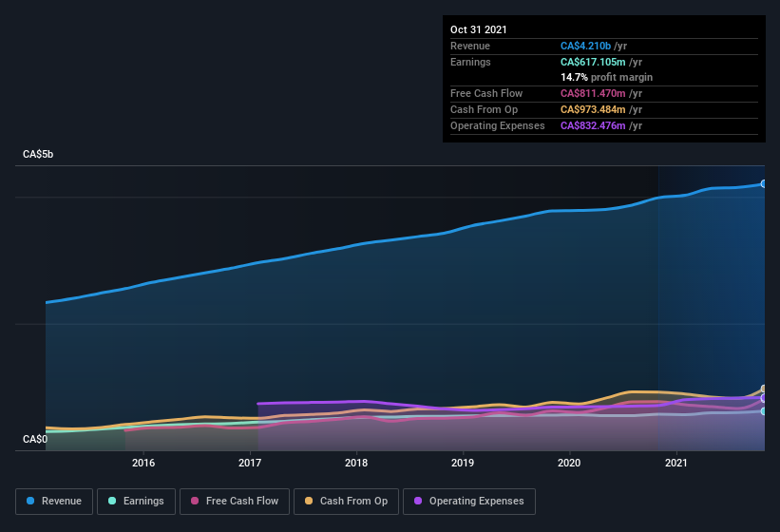Click the CA$4.210b revenue value
Viewport: 780px width, 532px height.
tap(585, 46)
